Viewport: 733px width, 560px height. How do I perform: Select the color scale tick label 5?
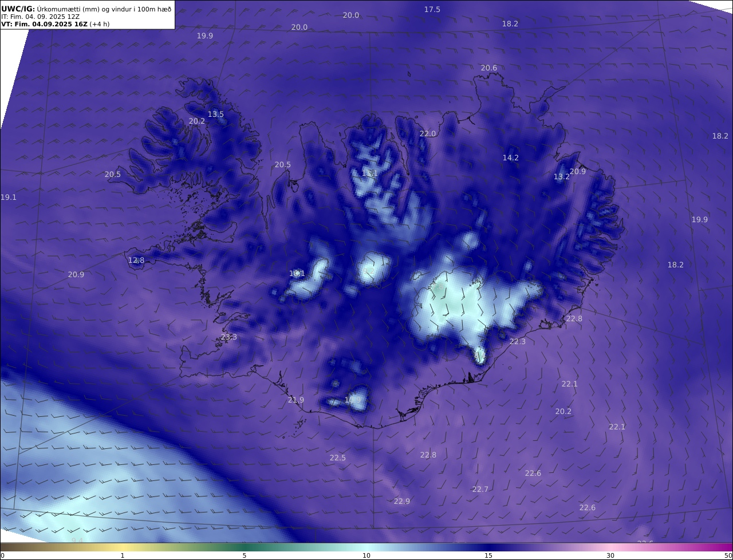[245, 555]
